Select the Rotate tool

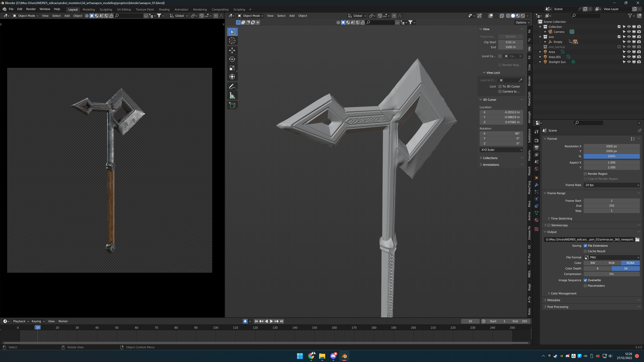coord(232,59)
